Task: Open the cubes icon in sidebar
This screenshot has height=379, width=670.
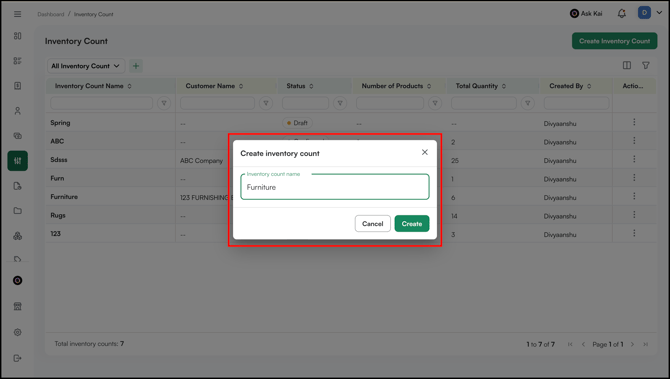Action: click(18, 236)
